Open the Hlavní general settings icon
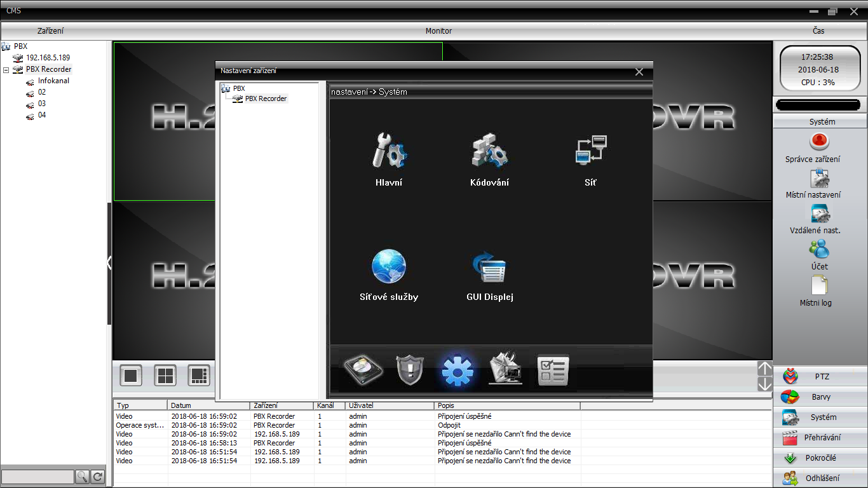Image resolution: width=868 pixels, height=488 pixels. 389,152
